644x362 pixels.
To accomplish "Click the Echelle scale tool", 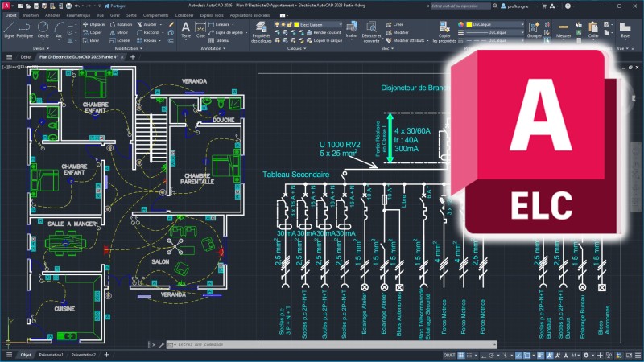I will [119, 41].
